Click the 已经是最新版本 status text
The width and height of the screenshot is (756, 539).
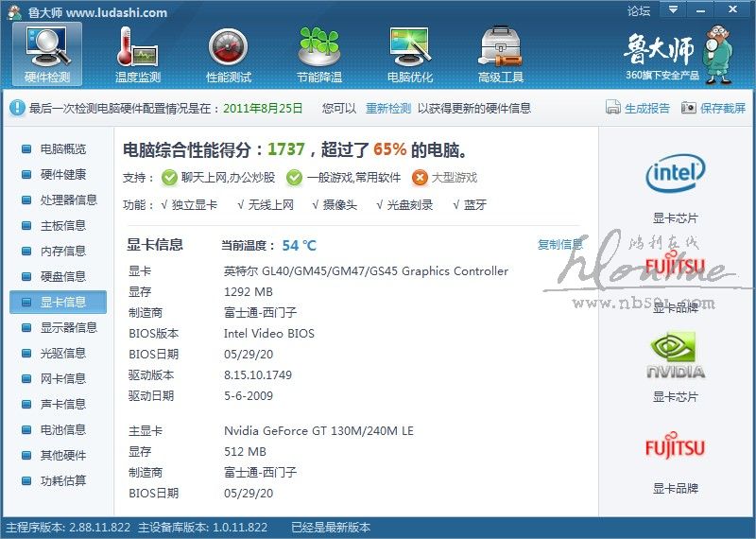pyautogui.click(x=332, y=527)
